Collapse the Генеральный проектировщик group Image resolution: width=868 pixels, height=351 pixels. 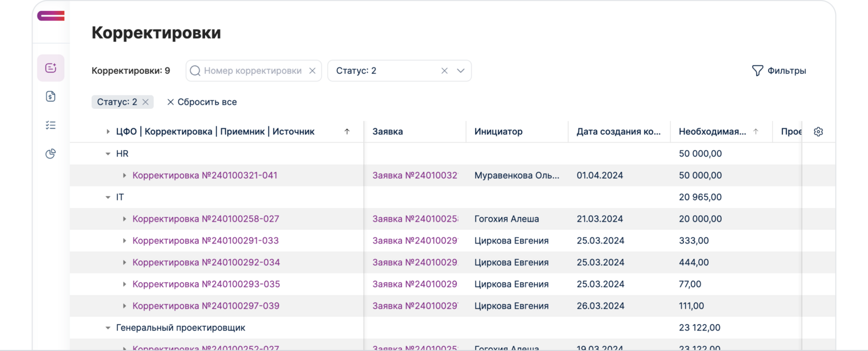point(108,328)
